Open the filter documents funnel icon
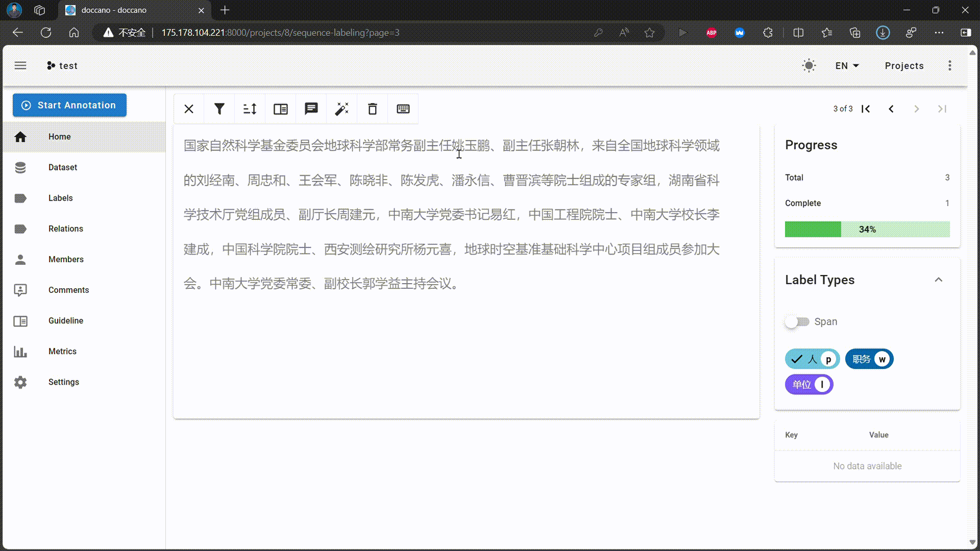This screenshot has width=980, height=551. pos(219,109)
